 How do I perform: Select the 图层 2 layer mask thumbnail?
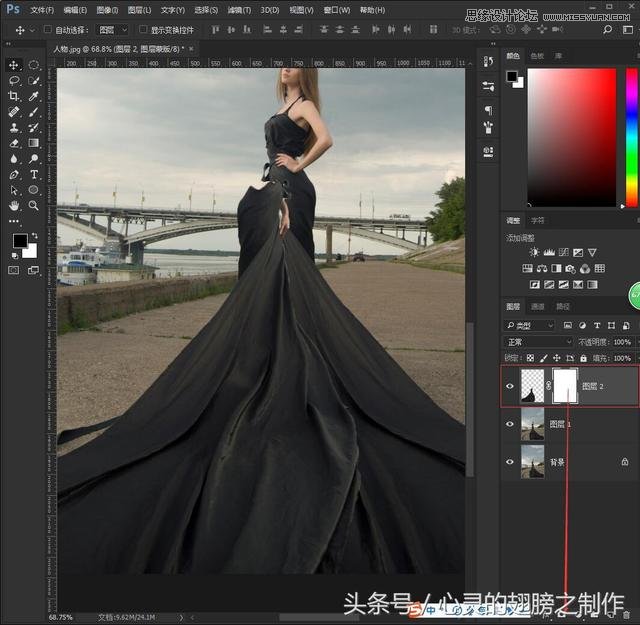click(x=567, y=384)
